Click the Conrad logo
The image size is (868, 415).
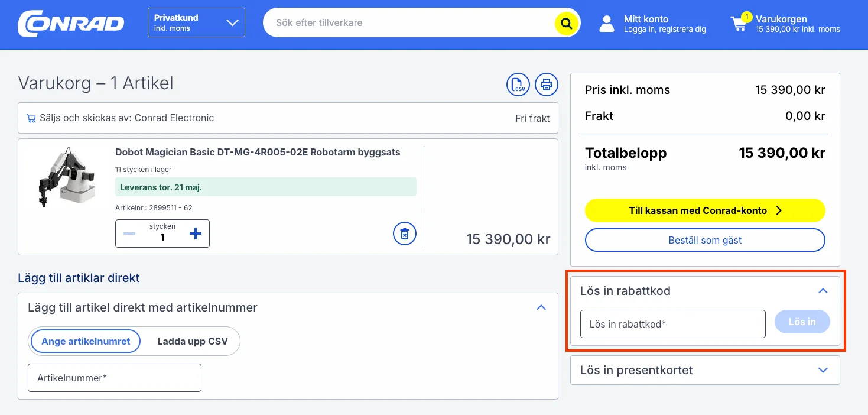click(71, 24)
